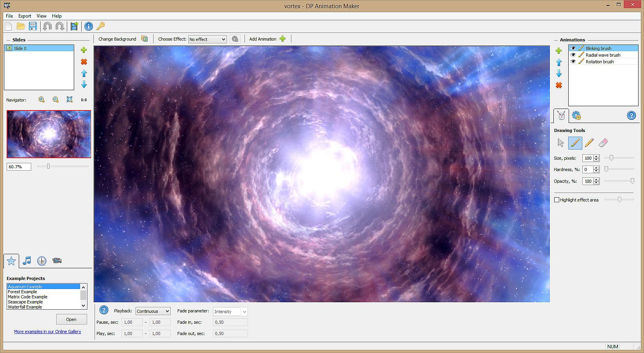The width and height of the screenshot is (644, 353).
Task: Select the Pencil drawing tool
Action: coord(589,143)
